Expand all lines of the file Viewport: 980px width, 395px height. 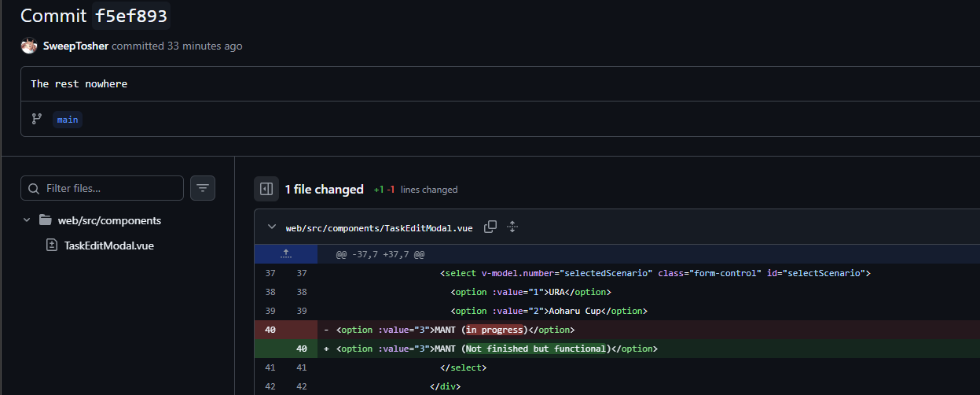(512, 227)
